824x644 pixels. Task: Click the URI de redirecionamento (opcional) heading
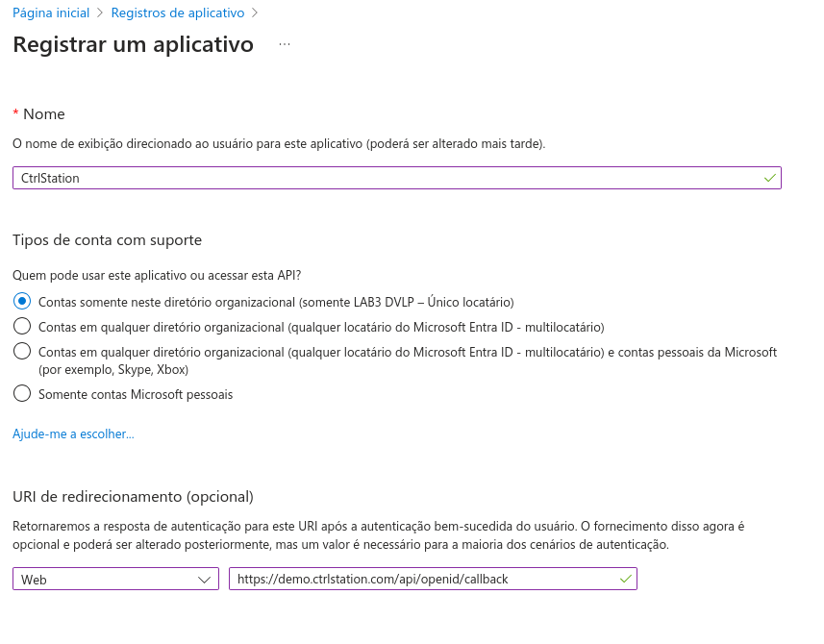(x=133, y=496)
